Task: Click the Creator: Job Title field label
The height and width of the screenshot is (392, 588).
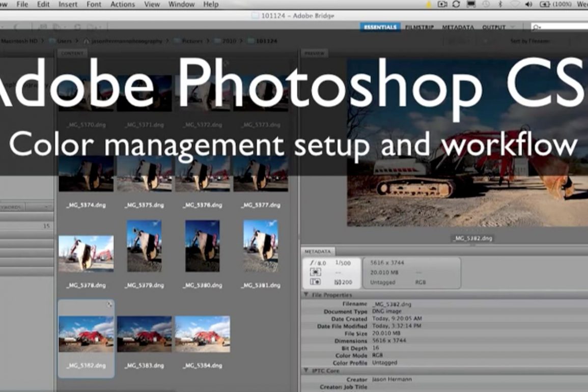Action: pos(343,387)
